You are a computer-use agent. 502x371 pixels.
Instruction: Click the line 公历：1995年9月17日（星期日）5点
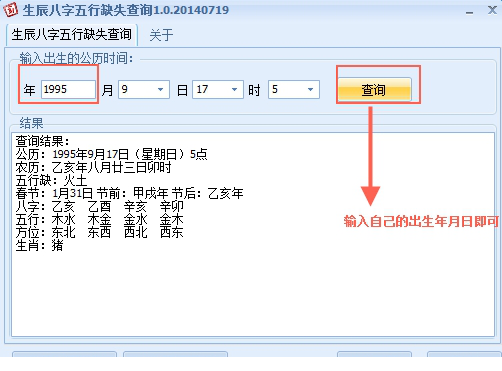tap(111, 154)
